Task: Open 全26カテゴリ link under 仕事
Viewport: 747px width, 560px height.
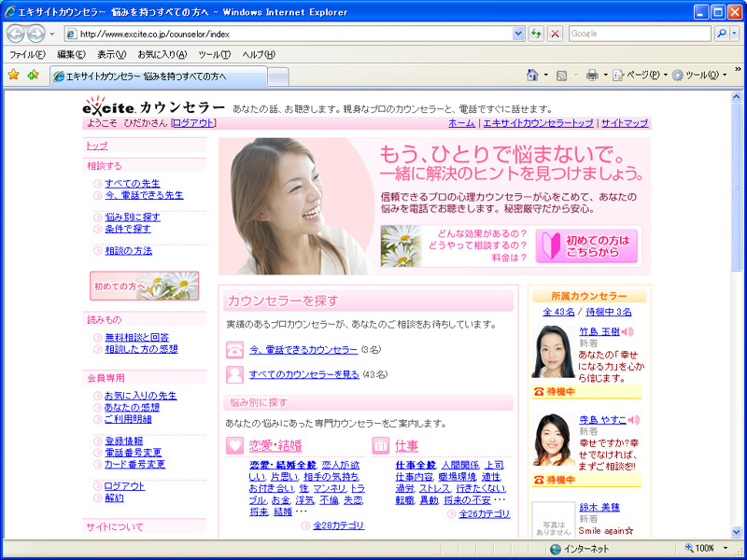Action: tap(485, 514)
